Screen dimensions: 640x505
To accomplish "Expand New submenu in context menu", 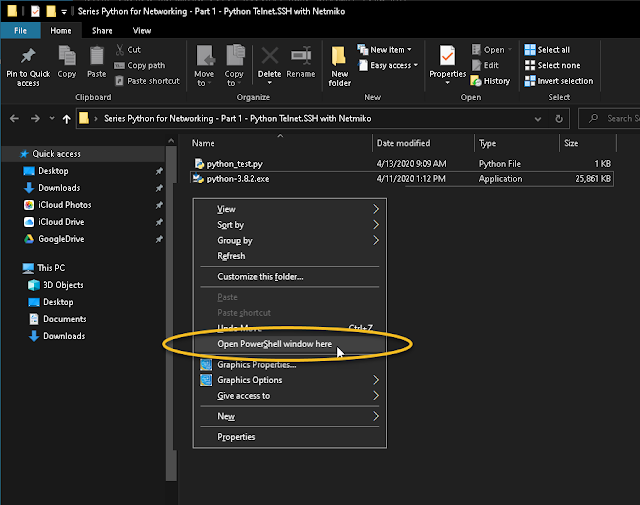I will [289, 416].
